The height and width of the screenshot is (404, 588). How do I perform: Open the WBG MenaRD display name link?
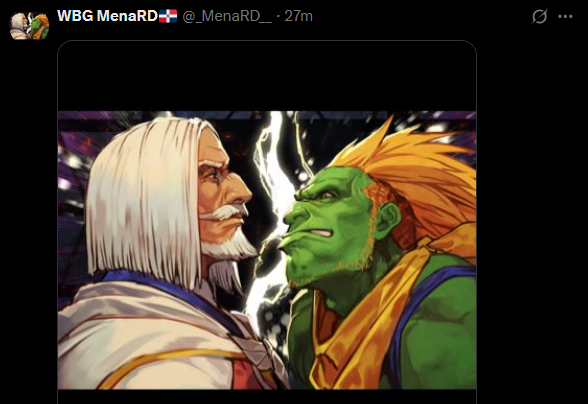pyautogui.click(x=107, y=16)
